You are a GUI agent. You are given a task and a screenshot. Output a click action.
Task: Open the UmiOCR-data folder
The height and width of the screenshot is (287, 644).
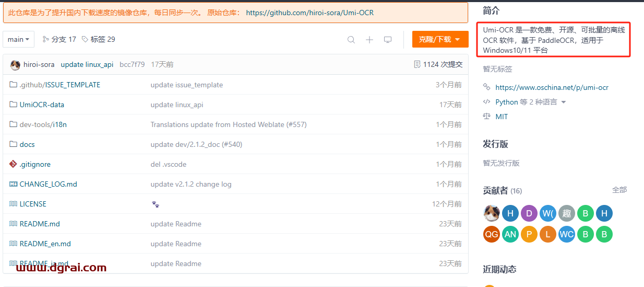point(42,105)
